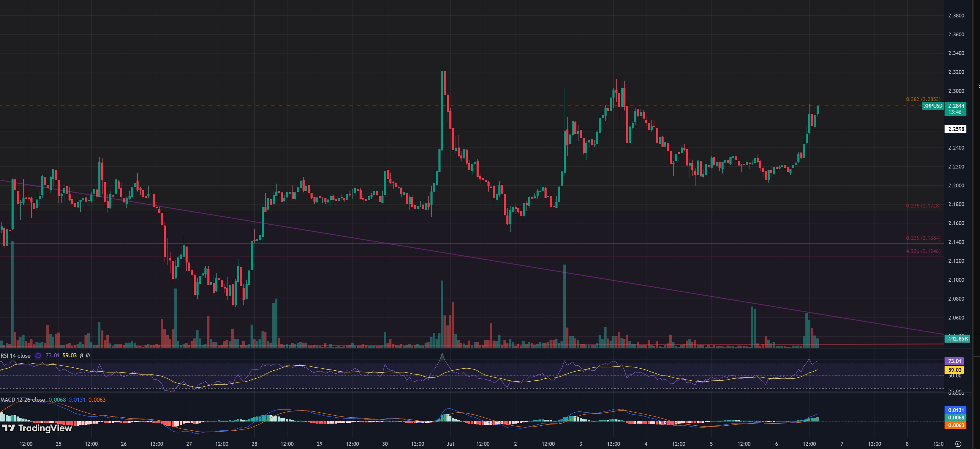Select Fib level label 0.382 (2.2853)
Screen dimensions: 980x449
coord(923,99)
